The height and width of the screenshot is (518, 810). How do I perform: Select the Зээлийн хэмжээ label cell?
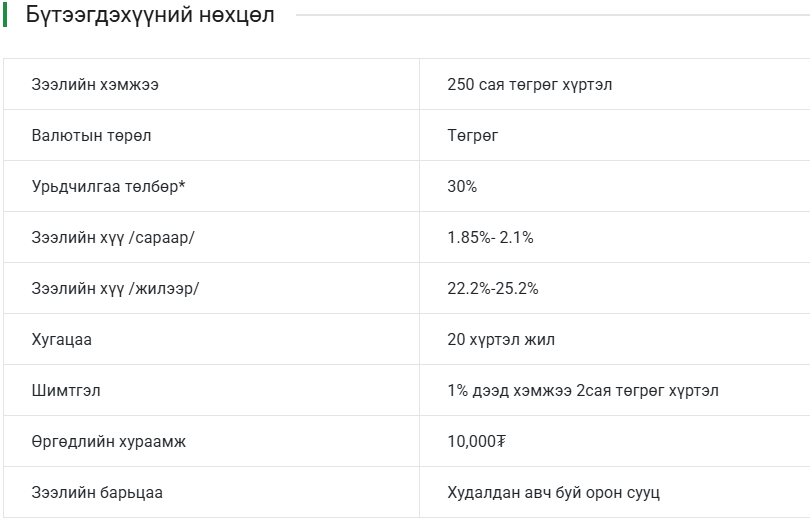(x=95, y=84)
